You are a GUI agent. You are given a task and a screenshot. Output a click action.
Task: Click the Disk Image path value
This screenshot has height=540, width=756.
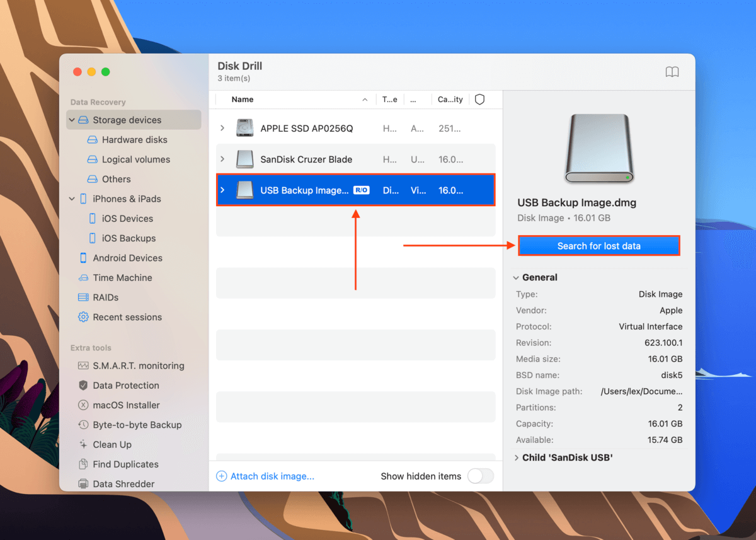click(641, 391)
